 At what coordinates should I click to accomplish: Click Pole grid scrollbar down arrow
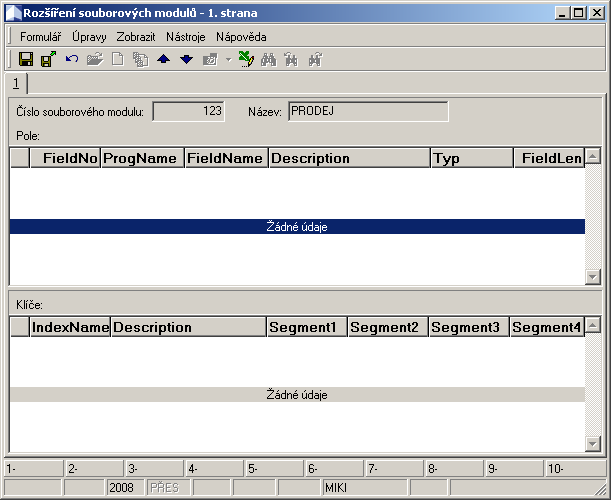[592, 277]
